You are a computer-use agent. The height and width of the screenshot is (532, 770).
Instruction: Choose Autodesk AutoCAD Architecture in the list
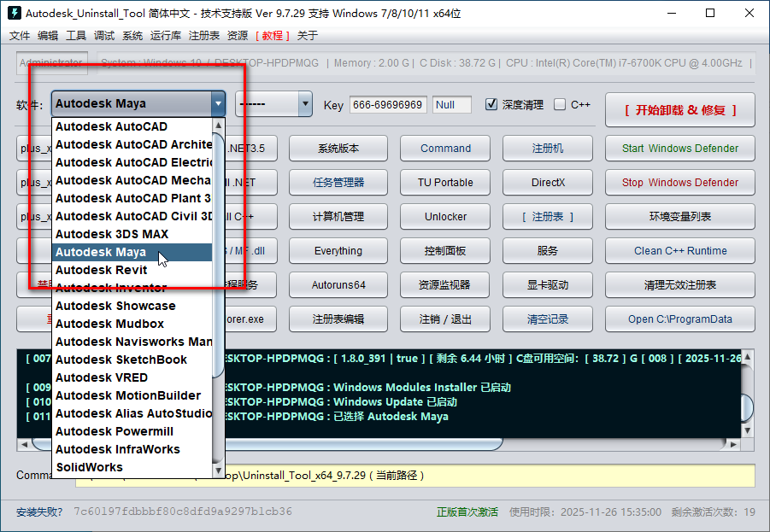(x=132, y=144)
